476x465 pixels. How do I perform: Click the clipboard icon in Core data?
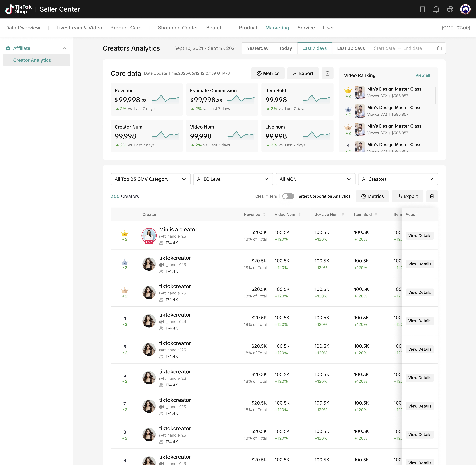click(327, 73)
